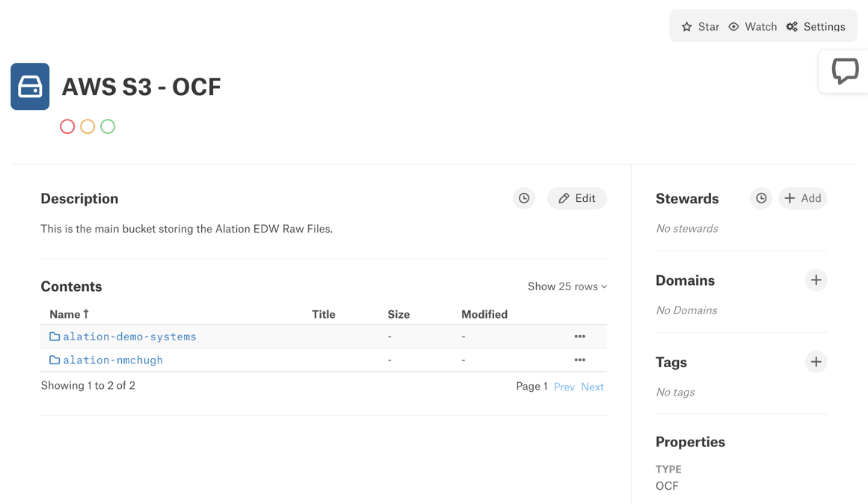Open Show 25 rows dropdown
The width and height of the screenshot is (868, 504).
pyautogui.click(x=567, y=286)
